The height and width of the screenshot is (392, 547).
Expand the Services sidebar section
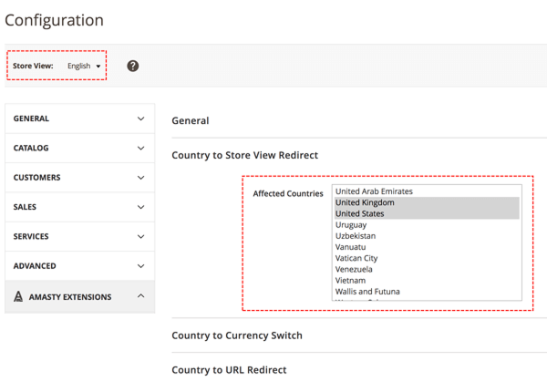pos(79,236)
